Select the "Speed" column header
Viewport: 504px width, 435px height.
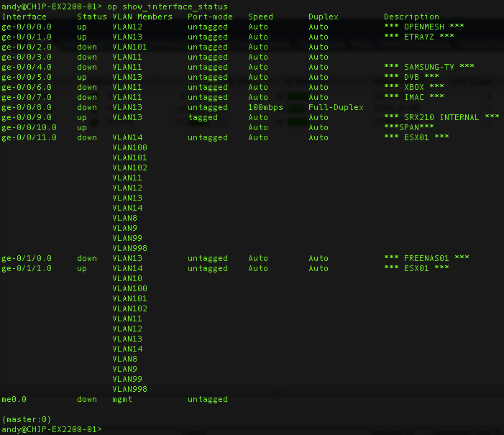[x=261, y=17]
